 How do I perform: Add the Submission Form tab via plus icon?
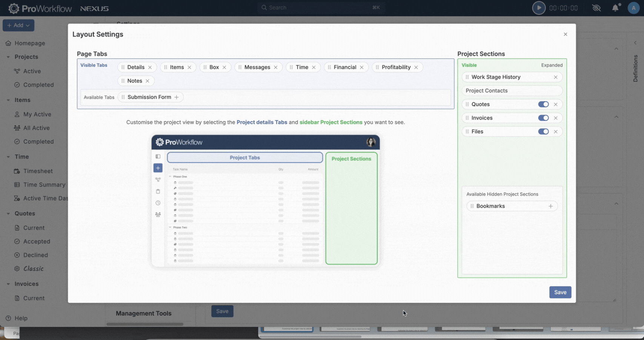tap(176, 97)
